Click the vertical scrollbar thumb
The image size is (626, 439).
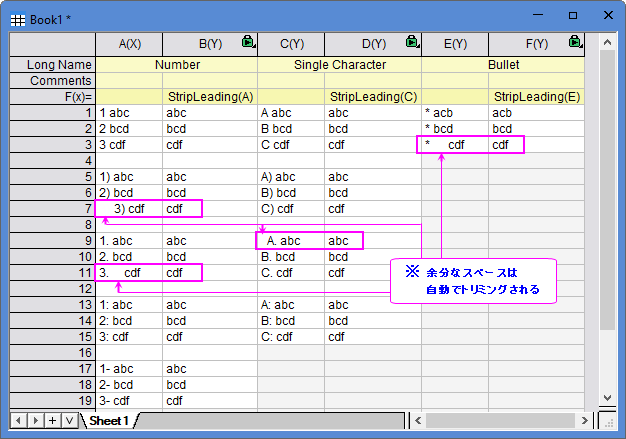607,190
